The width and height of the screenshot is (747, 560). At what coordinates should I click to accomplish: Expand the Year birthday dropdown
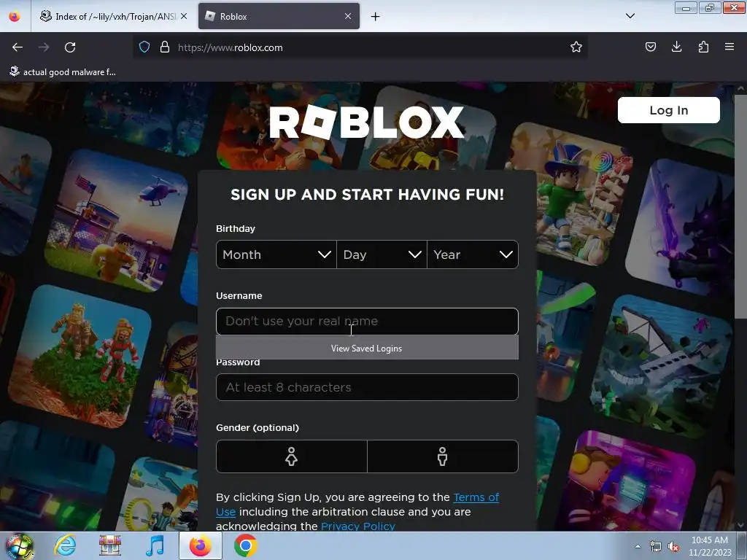point(473,254)
